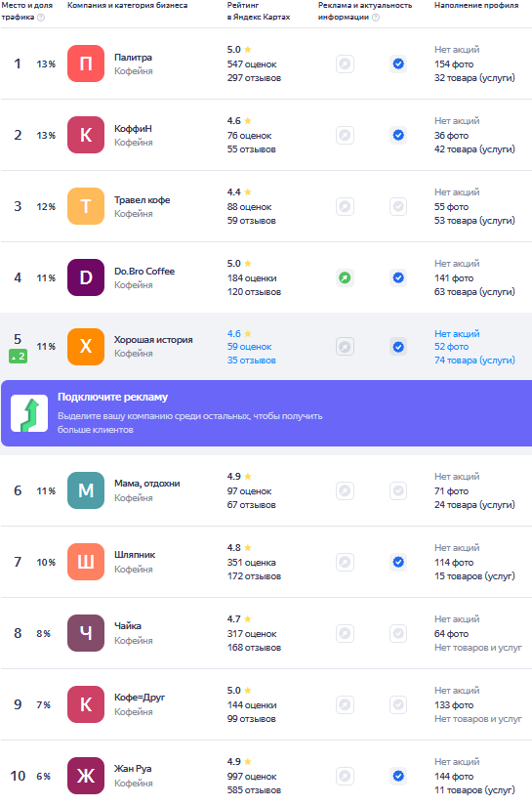Open the purple Do.Bro Coffee avatar
The width and height of the screenshot is (532, 806).
[x=86, y=277]
